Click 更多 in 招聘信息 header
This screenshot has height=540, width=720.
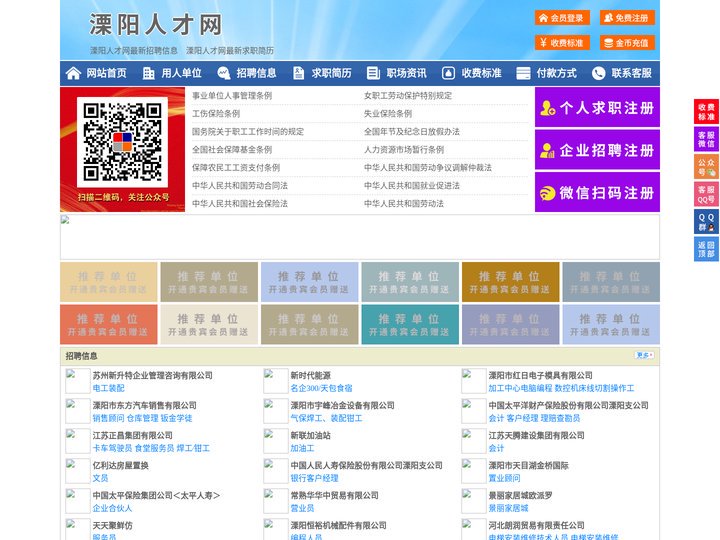[x=644, y=355]
